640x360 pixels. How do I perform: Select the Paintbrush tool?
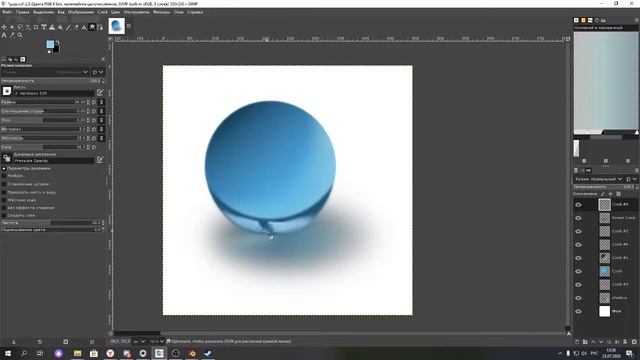pyautogui.click(x=68, y=27)
